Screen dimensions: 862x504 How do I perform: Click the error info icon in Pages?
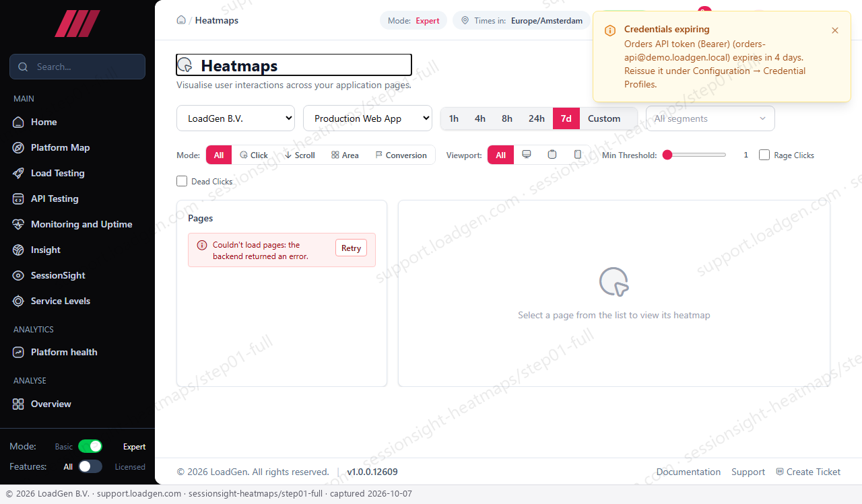coord(202,245)
